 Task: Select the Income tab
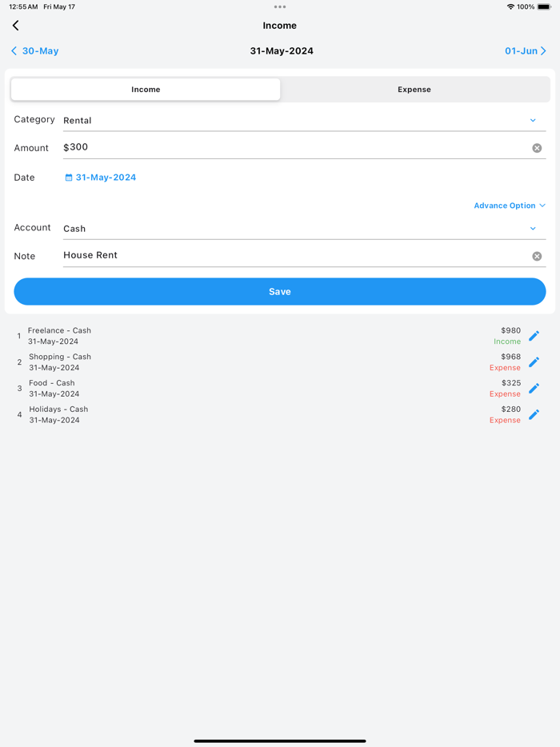pyautogui.click(x=145, y=89)
